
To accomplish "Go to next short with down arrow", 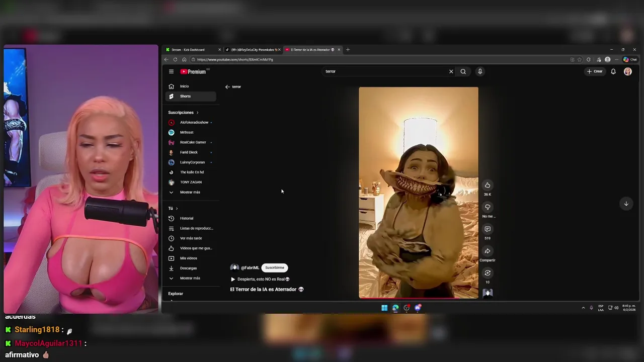I will tap(626, 204).
